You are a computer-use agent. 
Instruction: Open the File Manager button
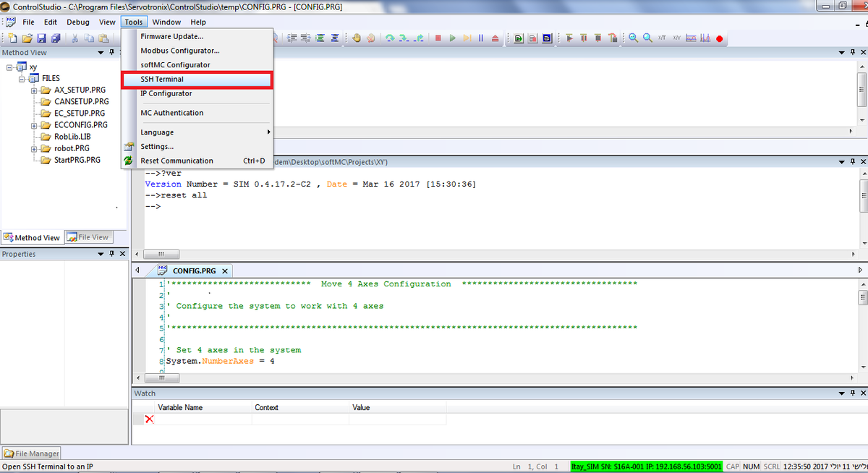[x=32, y=453]
